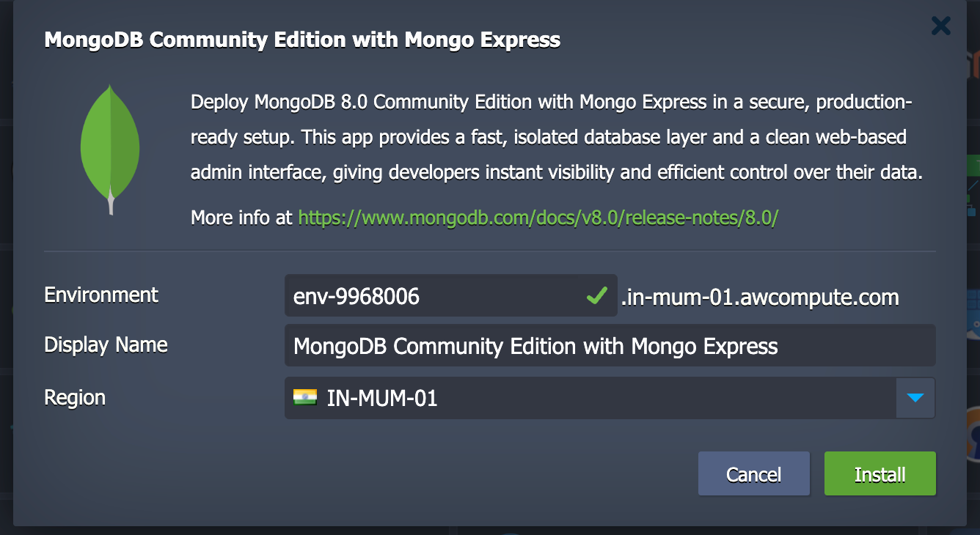The image size is (980, 535).
Task: Click the green checkmark validation icon
Action: click(x=597, y=296)
